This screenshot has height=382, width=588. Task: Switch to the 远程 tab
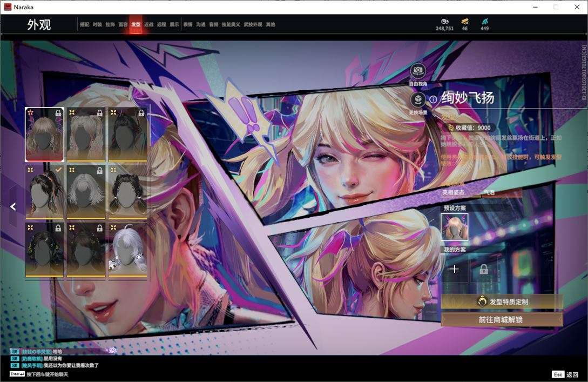(x=161, y=24)
